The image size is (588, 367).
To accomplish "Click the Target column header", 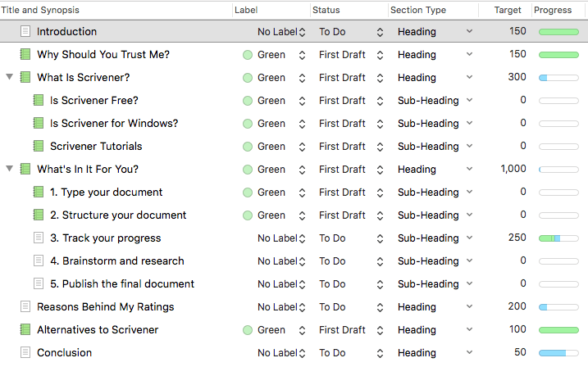I will 508,10.
